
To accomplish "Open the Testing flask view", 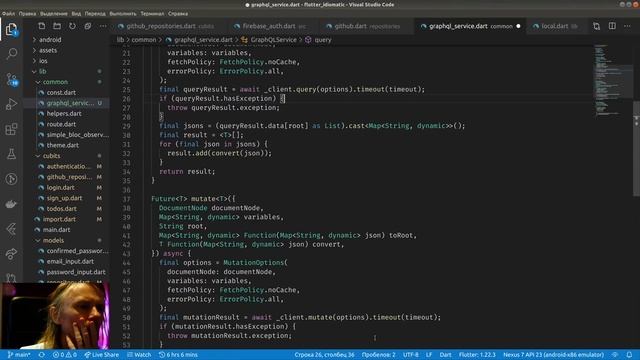I will (x=11, y=154).
